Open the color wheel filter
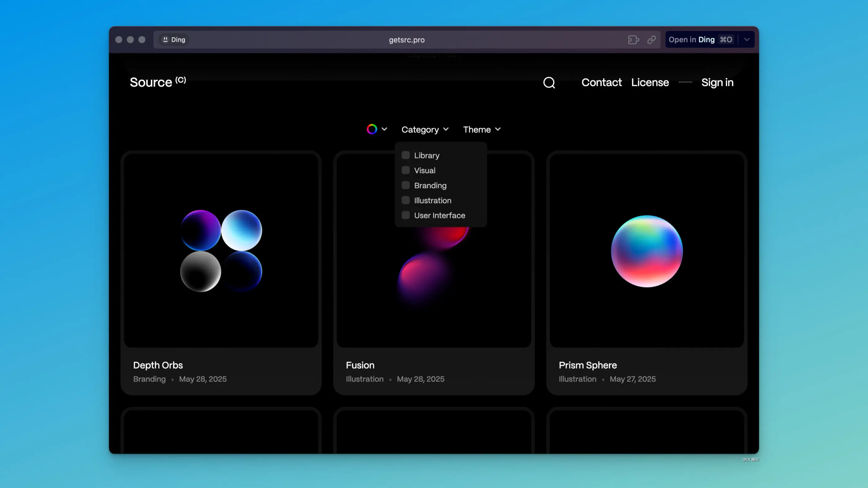 372,129
